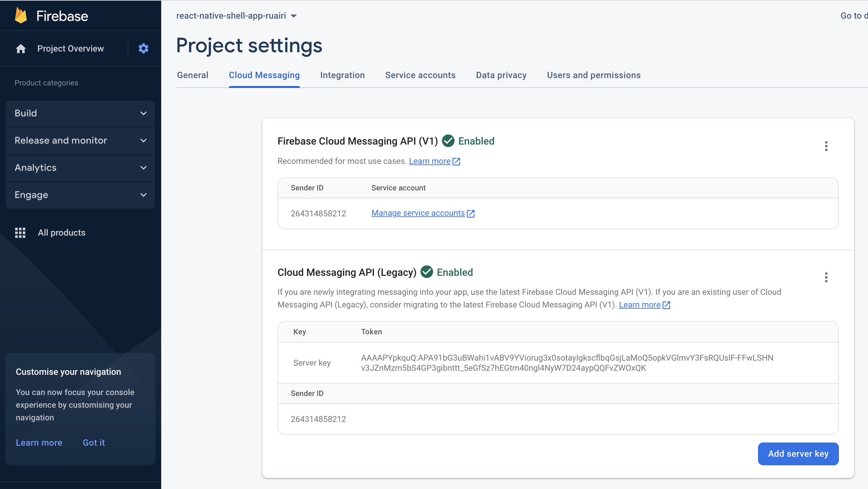Switch to the Integration tab
Viewport: 868px width, 489px height.
[342, 75]
